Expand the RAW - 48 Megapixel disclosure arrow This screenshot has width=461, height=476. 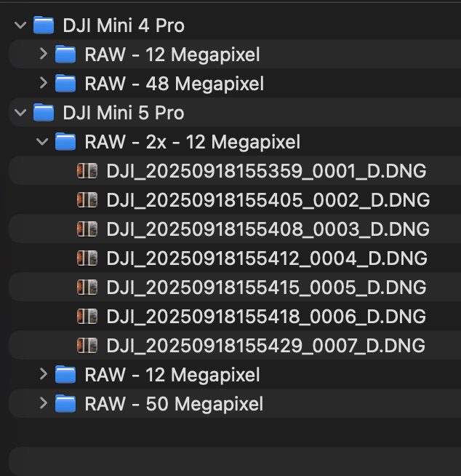(43, 83)
